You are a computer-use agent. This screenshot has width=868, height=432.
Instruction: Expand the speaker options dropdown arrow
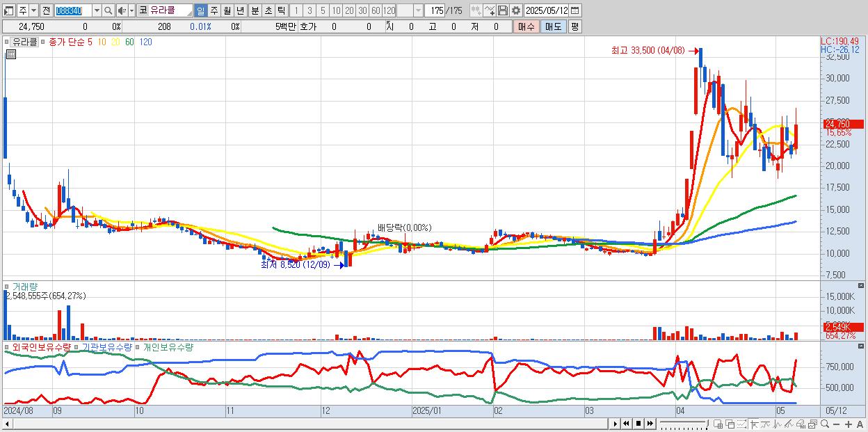[x=131, y=10]
